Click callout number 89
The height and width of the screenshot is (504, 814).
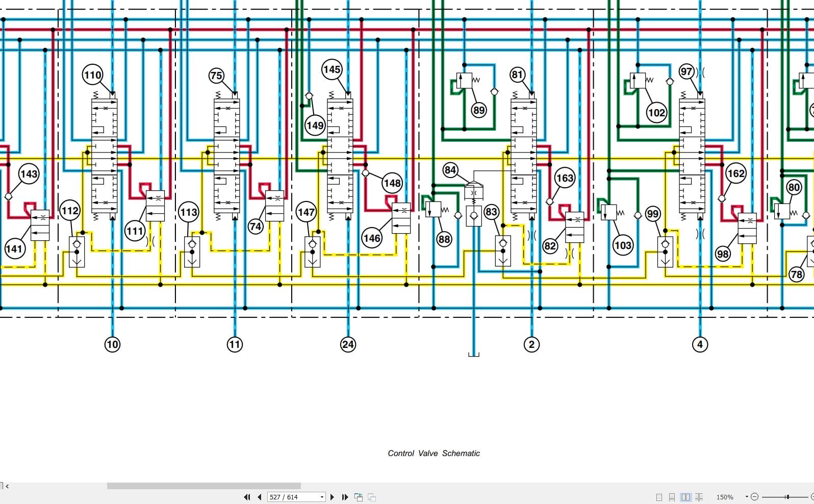pyautogui.click(x=478, y=110)
